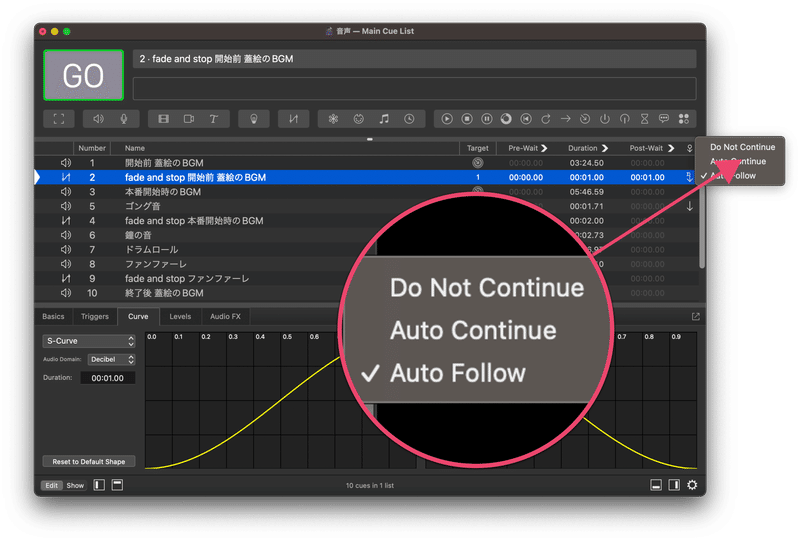Click the cue notes field below title

tap(414, 89)
